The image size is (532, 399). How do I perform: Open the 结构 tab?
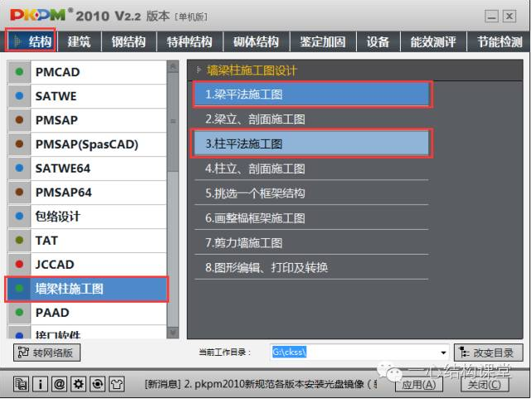[32, 41]
